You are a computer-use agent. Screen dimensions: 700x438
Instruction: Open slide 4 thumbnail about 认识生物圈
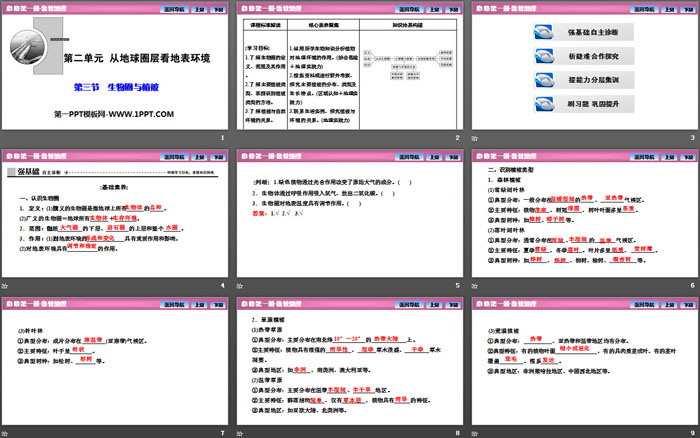click(x=116, y=222)
